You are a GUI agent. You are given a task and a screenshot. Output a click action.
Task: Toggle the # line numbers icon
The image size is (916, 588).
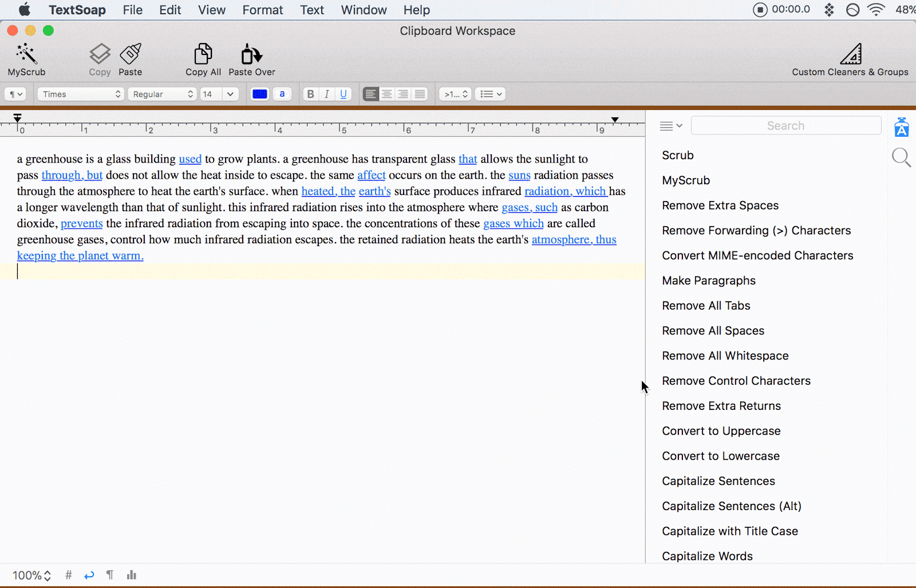(x=69, y=575)
